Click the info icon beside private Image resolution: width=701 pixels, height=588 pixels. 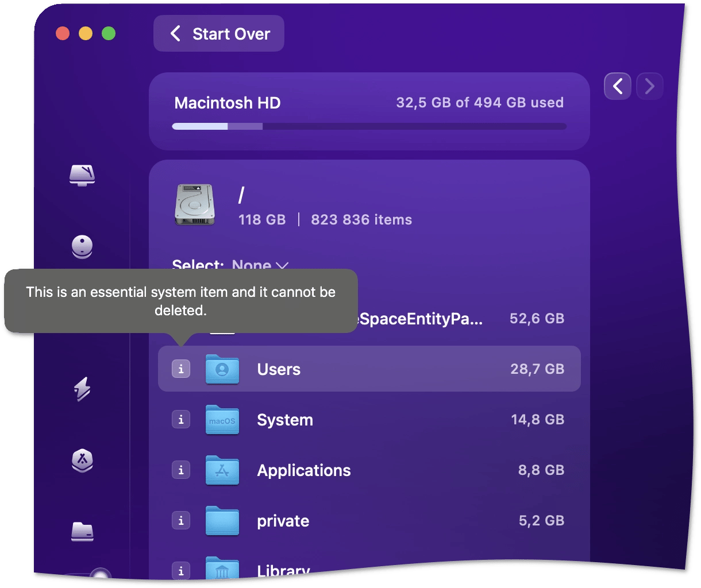[x=181, y=521]
